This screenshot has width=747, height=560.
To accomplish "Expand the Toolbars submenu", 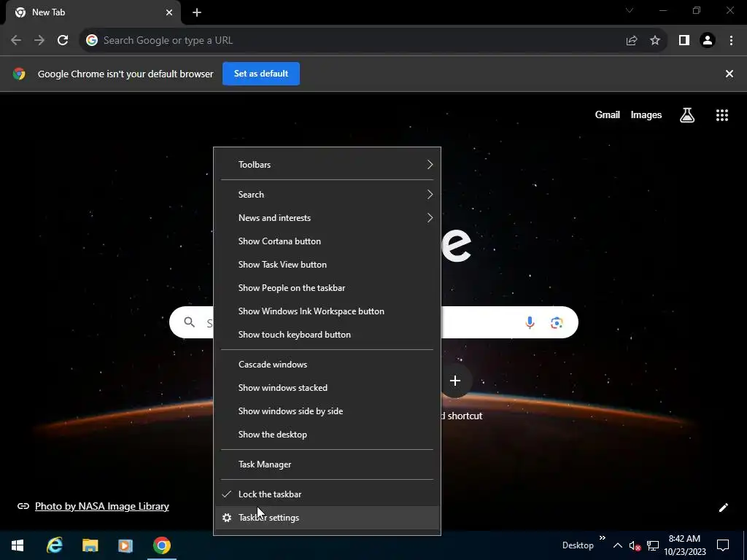I will coord(327,165).
